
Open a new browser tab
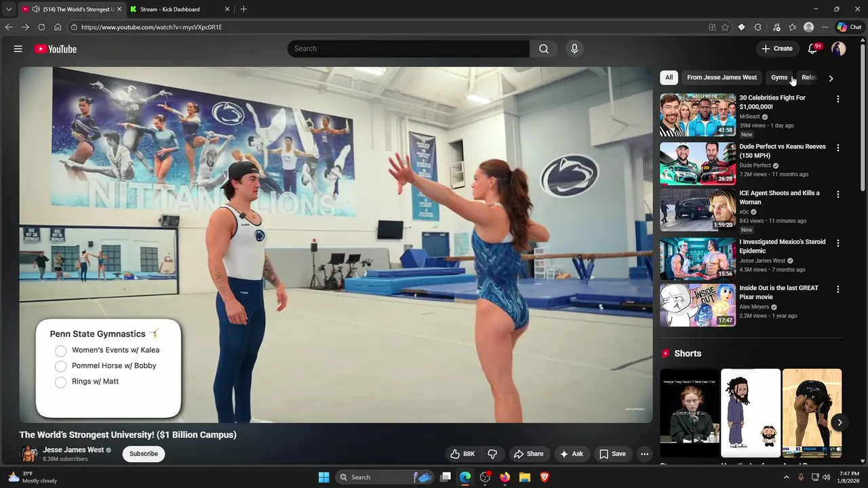[243, 9]
